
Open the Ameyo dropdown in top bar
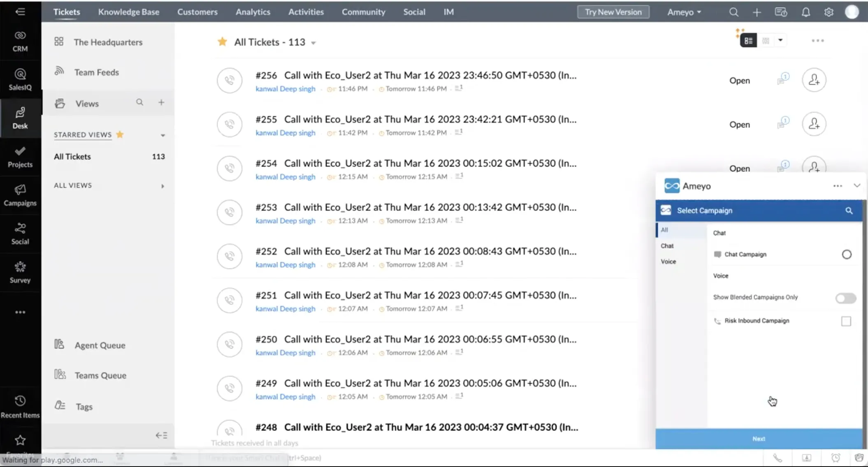pyautogui.click(x=684, y=12)
